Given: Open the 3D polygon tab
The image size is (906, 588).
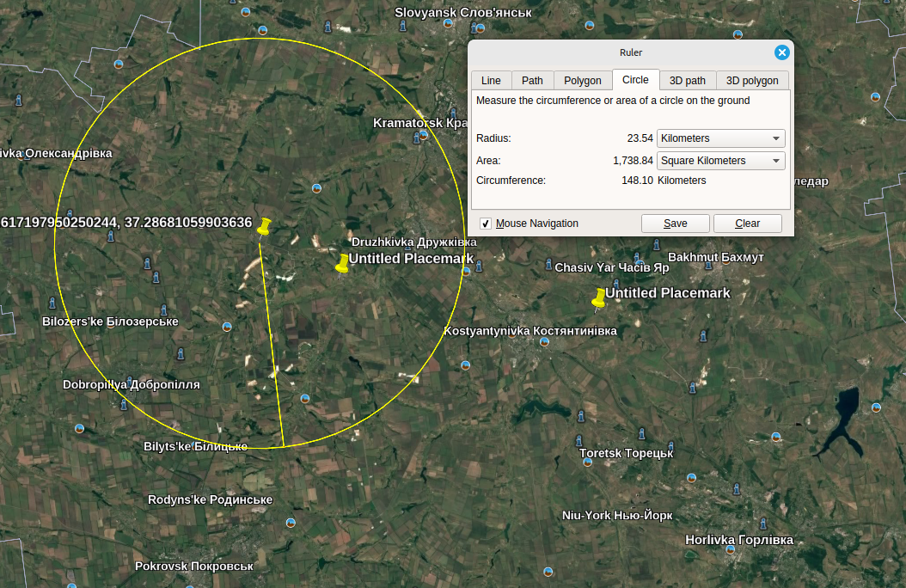Looking at the screenshot, I should tap(752, 80).
